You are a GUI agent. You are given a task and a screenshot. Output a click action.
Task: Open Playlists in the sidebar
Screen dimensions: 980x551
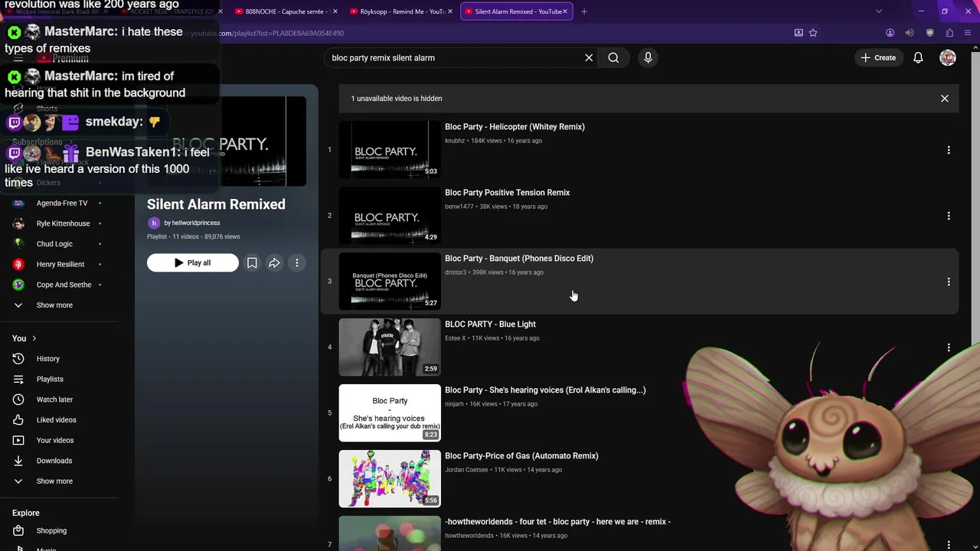[x=50, y=380]
